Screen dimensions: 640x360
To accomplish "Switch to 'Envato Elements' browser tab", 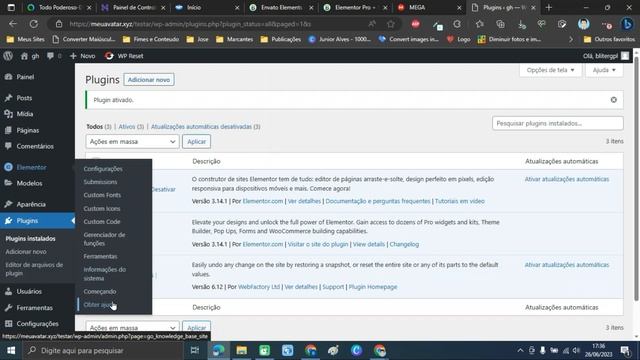I will (x=281, y=7).
